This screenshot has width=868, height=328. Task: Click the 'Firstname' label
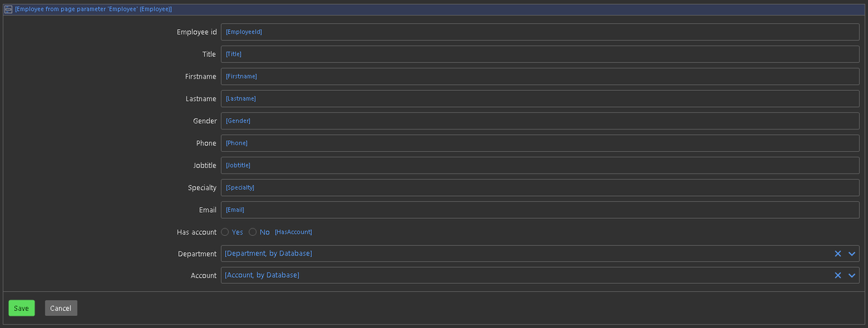coord(201,77)
